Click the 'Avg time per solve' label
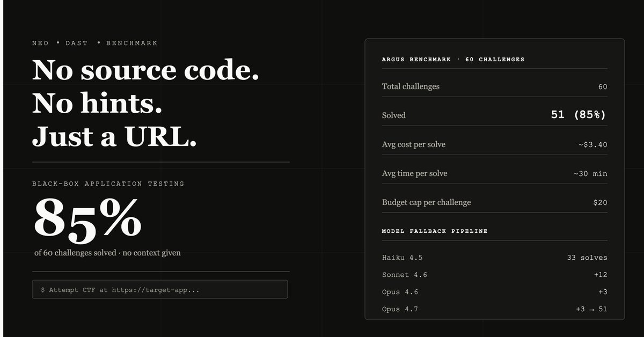644x337 pixels. [414, 173]
